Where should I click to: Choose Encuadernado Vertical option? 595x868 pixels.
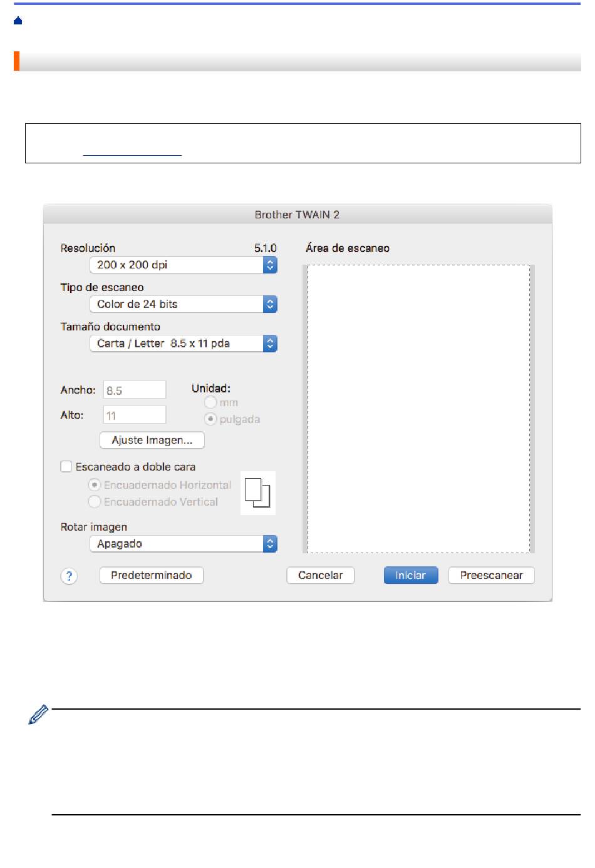[x=95, y=501]
